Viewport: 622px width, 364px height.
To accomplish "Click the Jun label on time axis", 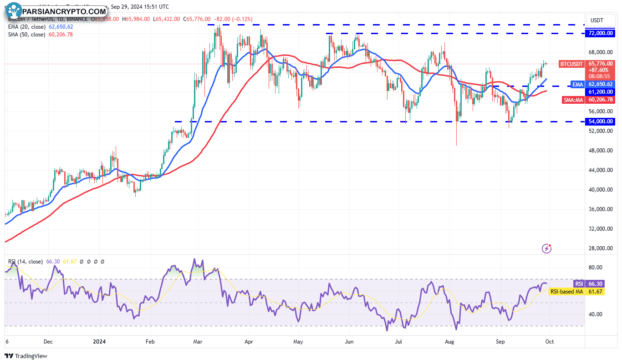I will tap(349, 341).
